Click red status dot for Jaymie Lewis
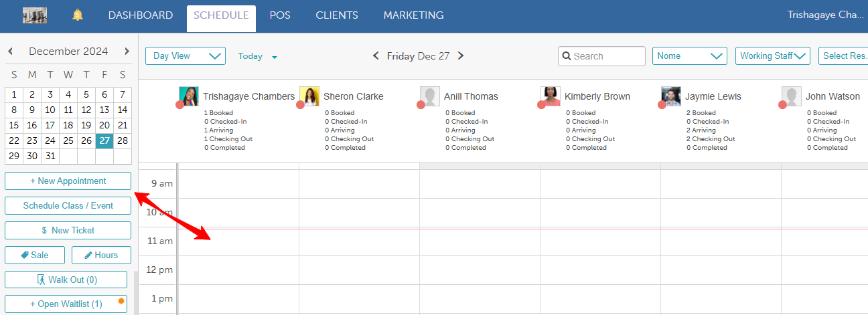This screenshot has height=315, width=868. tap(662, 105)
